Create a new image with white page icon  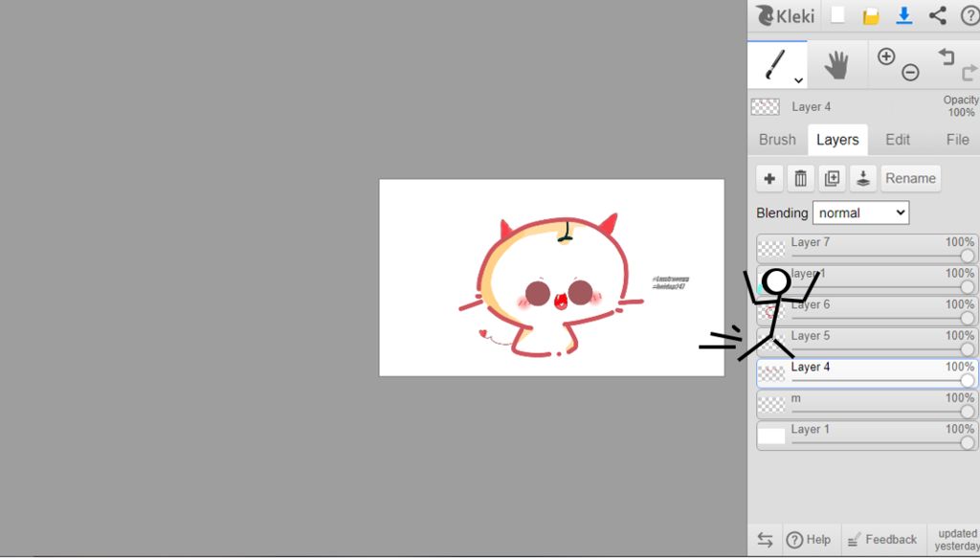[837, 15]
